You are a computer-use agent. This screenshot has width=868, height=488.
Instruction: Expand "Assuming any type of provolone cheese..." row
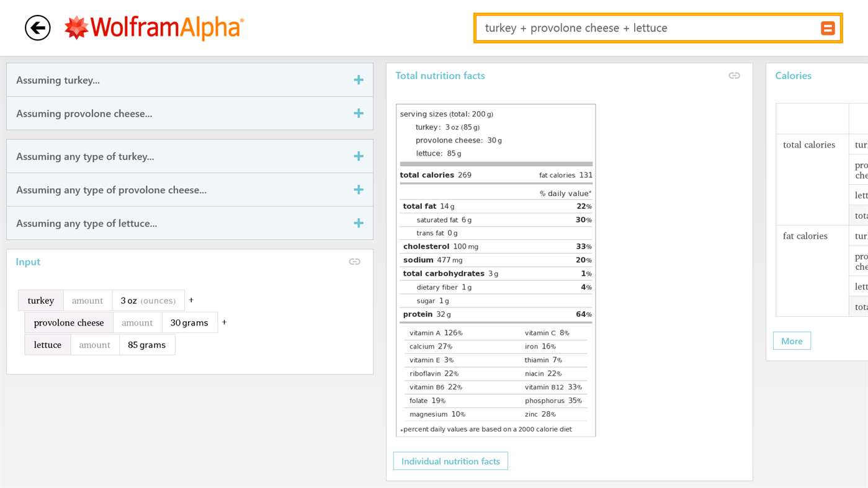point(359,190)
